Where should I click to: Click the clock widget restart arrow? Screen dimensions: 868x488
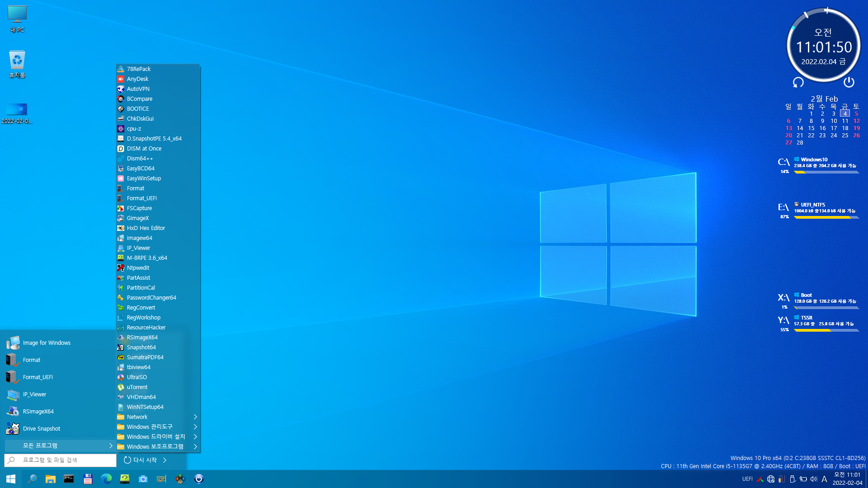(x=798, y=82)
